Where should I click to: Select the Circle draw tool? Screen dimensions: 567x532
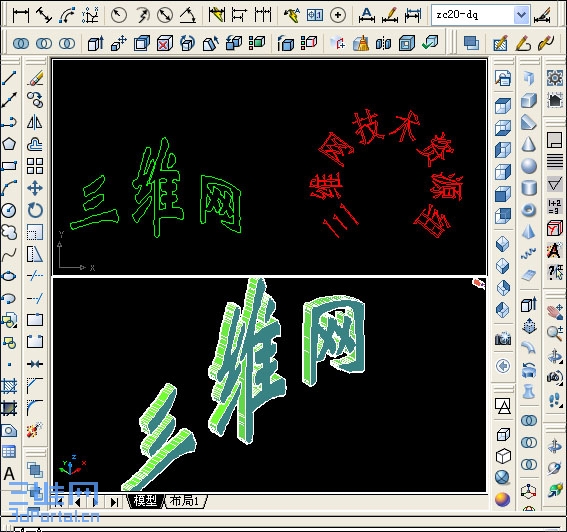(x=9, y=210)
